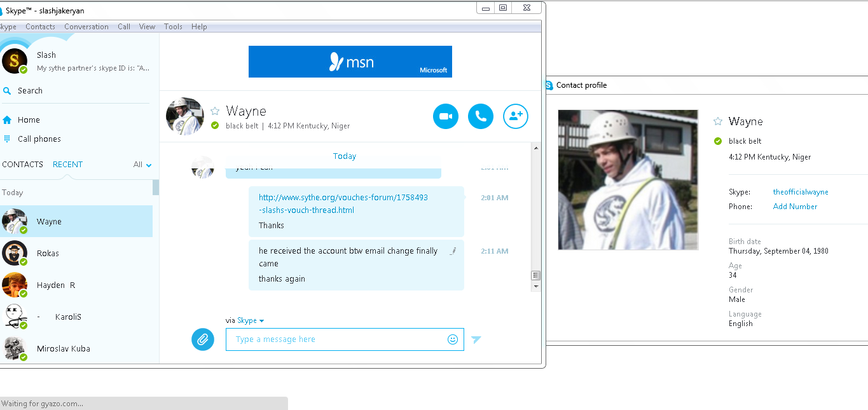This screenshot has width=868, height=410.
Task: Click Slash's profile avatar
Action: (15, 61)
